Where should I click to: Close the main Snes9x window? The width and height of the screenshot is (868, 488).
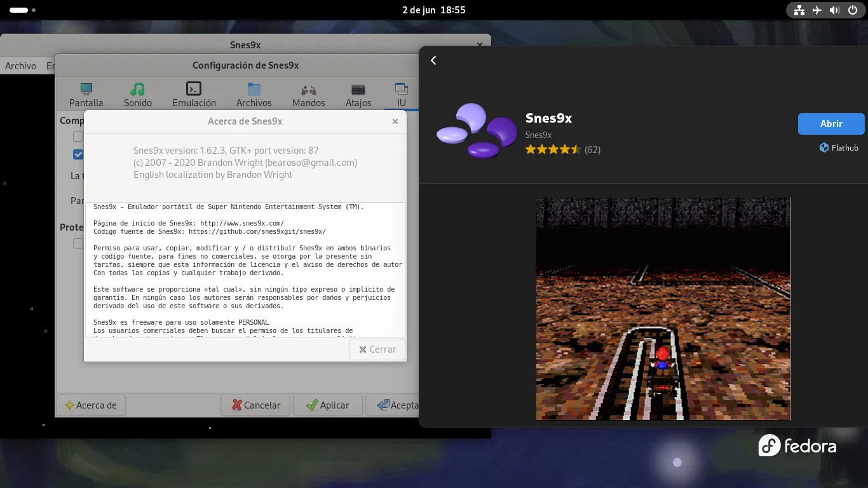pyautogui.click(x=480, y=45)
